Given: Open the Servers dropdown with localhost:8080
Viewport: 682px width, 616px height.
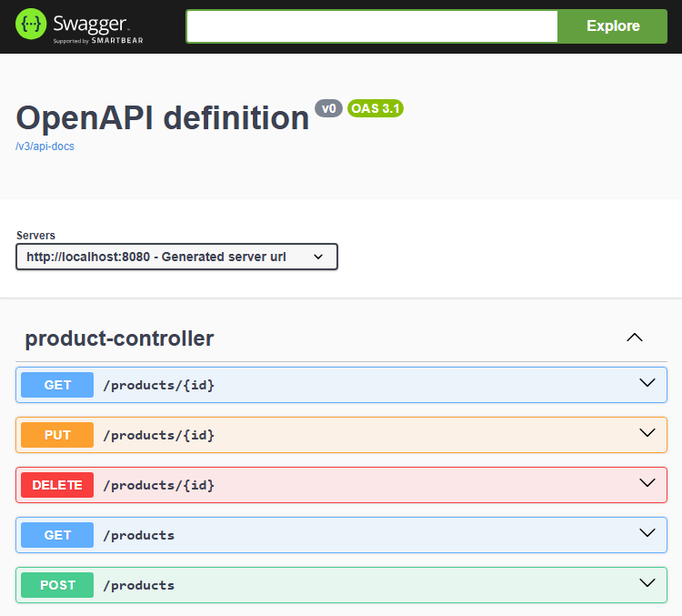Looking at the screenshot, I should click(x=176, y=257).
